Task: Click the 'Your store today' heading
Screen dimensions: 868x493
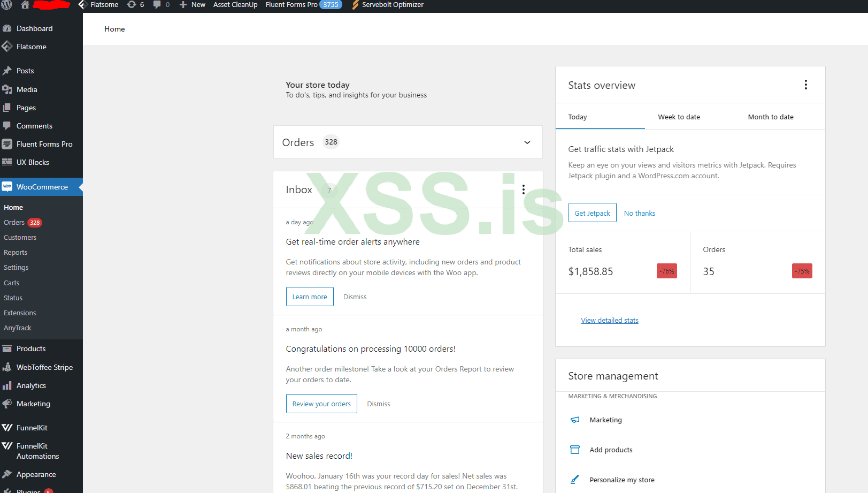Action: 318,85
